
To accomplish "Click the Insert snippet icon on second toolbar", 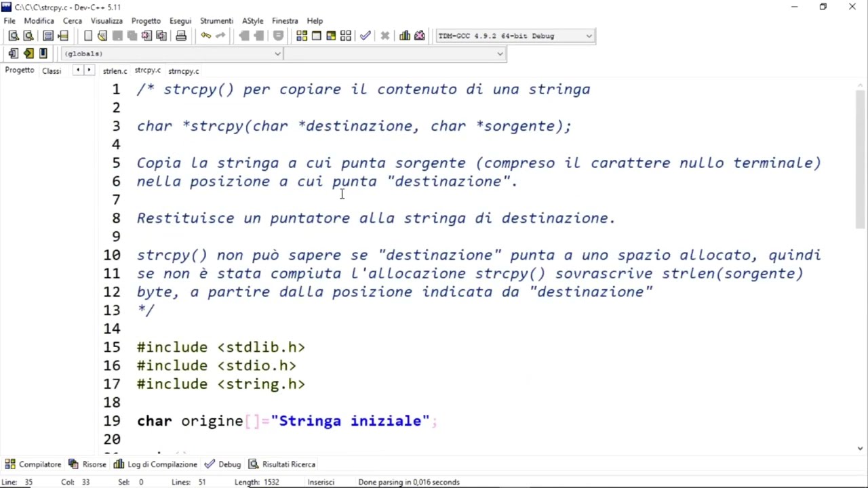I will click(14, 54).
